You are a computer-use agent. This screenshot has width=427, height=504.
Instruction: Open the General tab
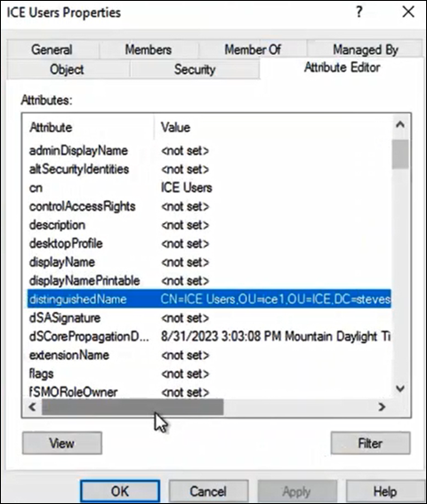(x=52, y=50)
